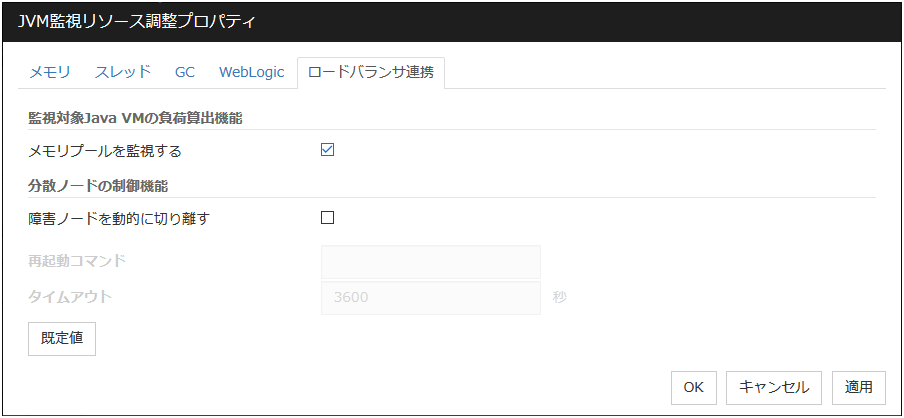
Task: Enable the 障害ノードを動的に切り離す checkbox
Action: 327,217
